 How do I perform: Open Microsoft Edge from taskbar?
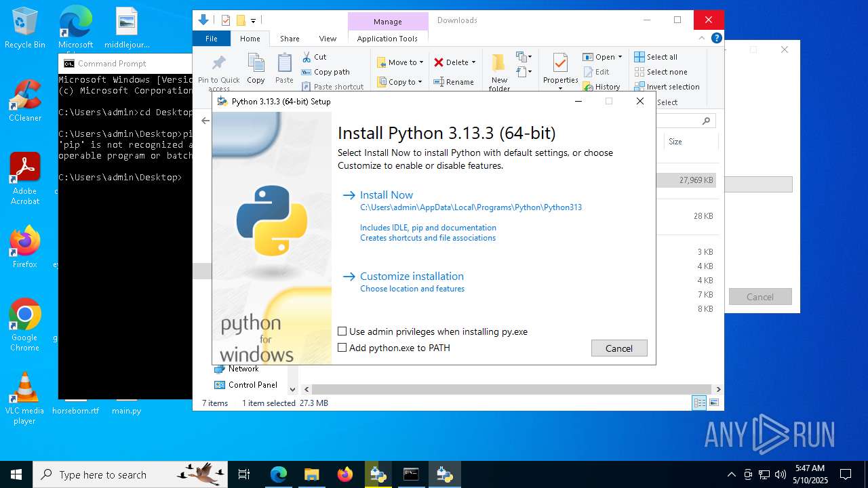(279, 474)
